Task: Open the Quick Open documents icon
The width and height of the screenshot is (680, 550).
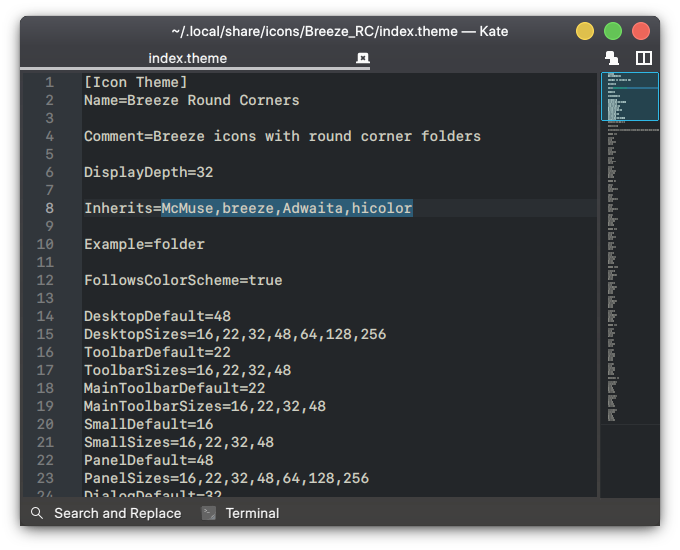Action: point(612,58)
